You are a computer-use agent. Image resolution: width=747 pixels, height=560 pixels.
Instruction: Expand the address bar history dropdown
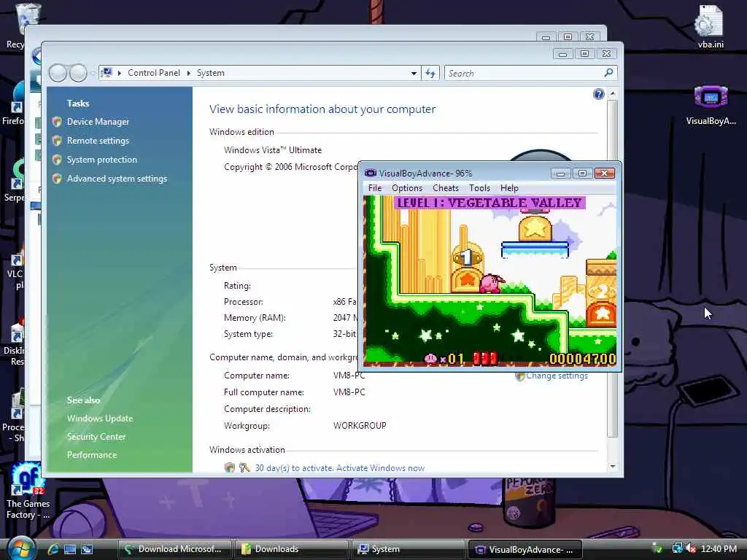click(414, 74)
